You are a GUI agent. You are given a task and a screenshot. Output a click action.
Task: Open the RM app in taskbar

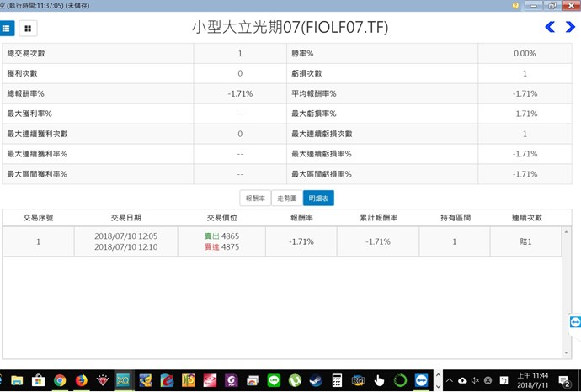tap(358, 380)
